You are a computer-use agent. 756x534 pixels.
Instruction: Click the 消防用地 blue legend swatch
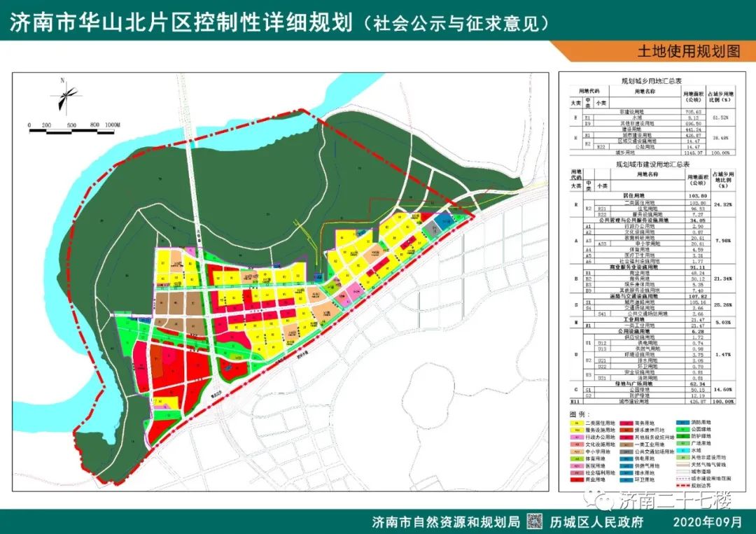point(684,423)
